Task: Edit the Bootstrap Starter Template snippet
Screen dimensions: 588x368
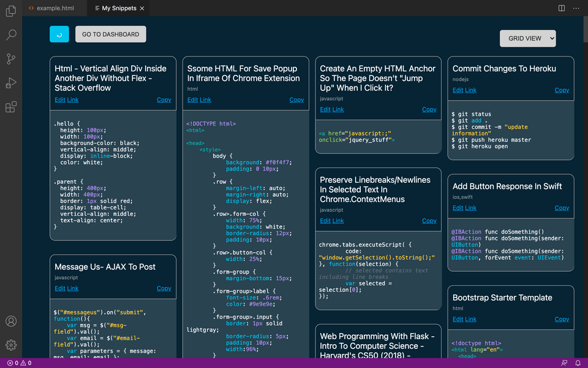Action: click(x=458, y=319)
